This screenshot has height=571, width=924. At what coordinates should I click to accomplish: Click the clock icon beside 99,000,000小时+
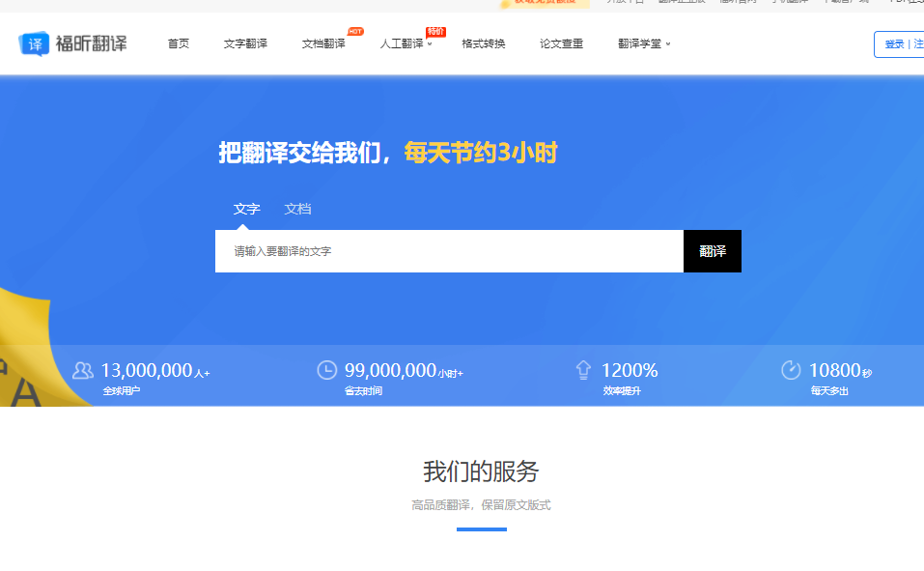326,368
